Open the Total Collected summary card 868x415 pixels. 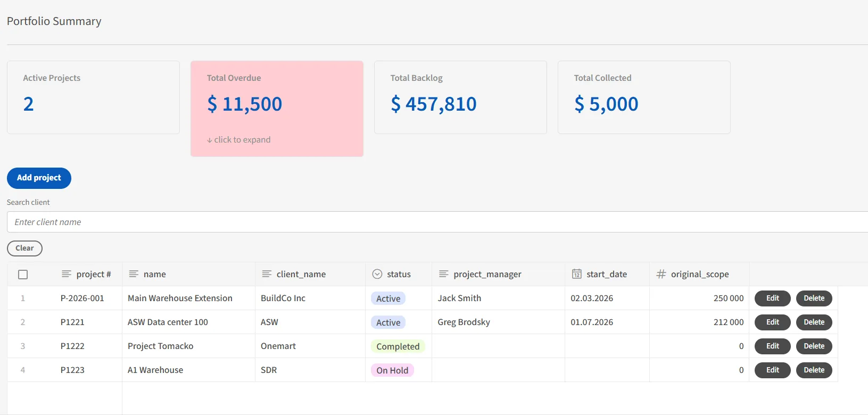click(x=644, y=97)
